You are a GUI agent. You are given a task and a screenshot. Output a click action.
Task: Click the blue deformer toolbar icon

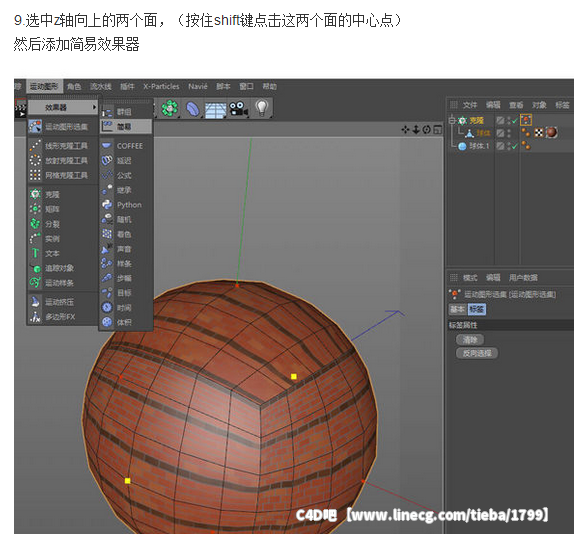[192, 109]
